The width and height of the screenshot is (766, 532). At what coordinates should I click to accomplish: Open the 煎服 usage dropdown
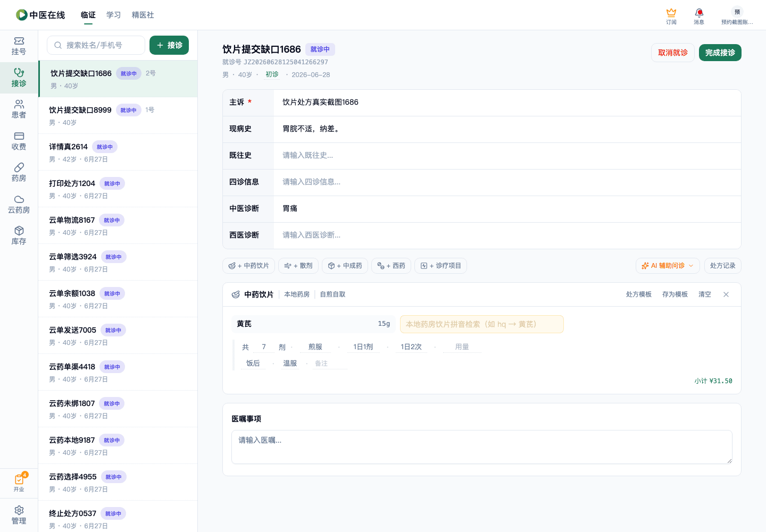(x=315, y=347)
